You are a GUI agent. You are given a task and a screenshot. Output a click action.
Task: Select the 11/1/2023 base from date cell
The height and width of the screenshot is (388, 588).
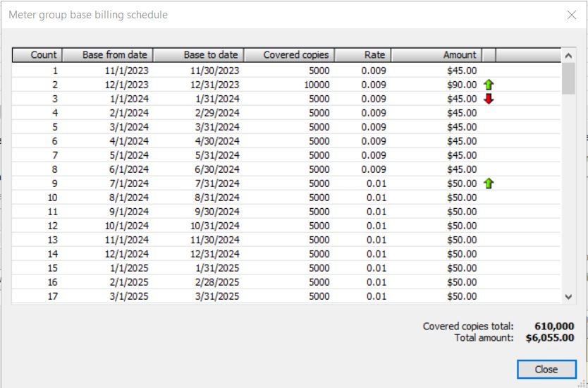127,71
